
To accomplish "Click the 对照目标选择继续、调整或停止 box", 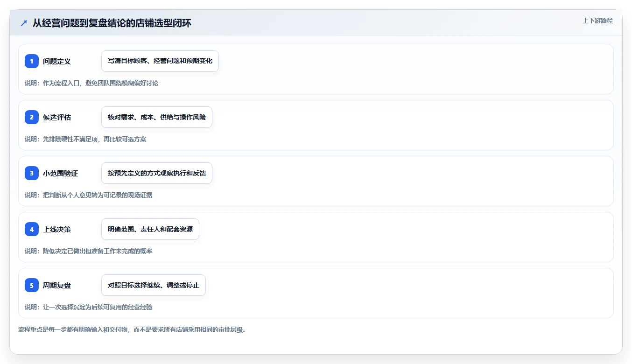I will click(154, 285).
